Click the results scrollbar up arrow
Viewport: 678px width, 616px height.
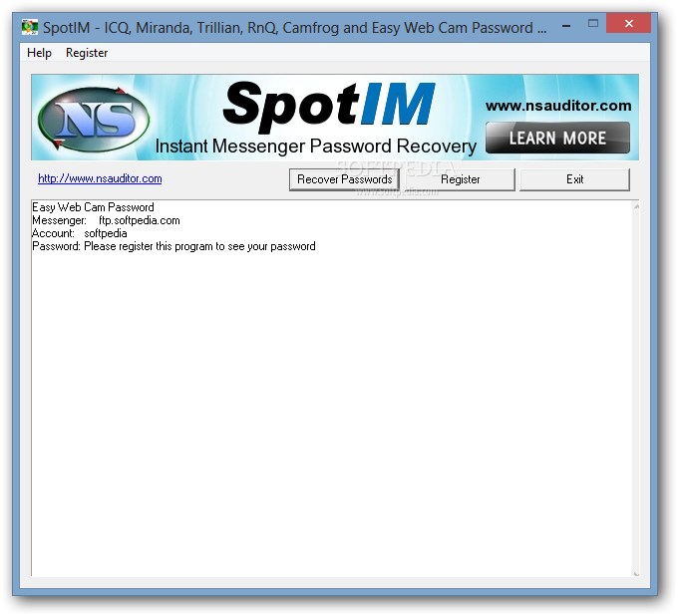[x=636, y=207]
